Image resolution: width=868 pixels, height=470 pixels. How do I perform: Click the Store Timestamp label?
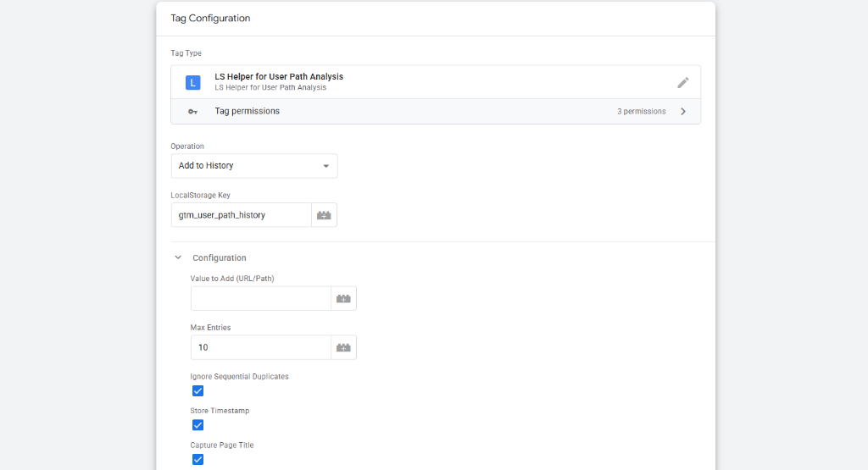220,411
